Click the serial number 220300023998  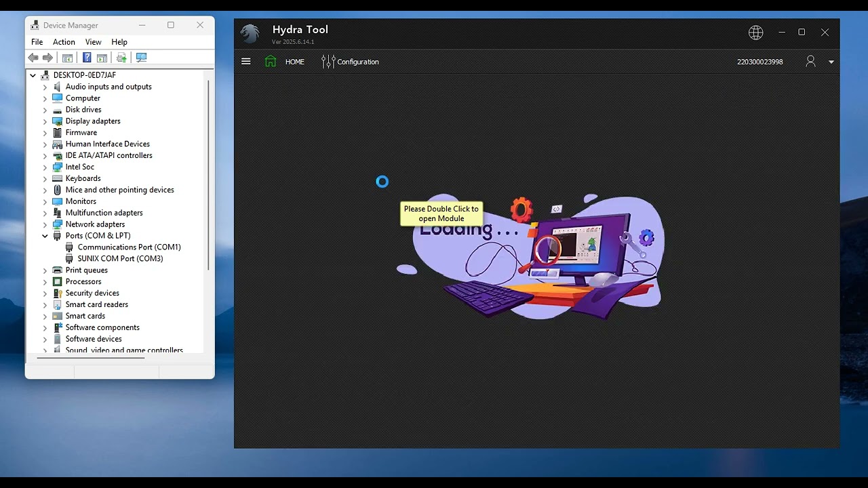tap(760, 62)
